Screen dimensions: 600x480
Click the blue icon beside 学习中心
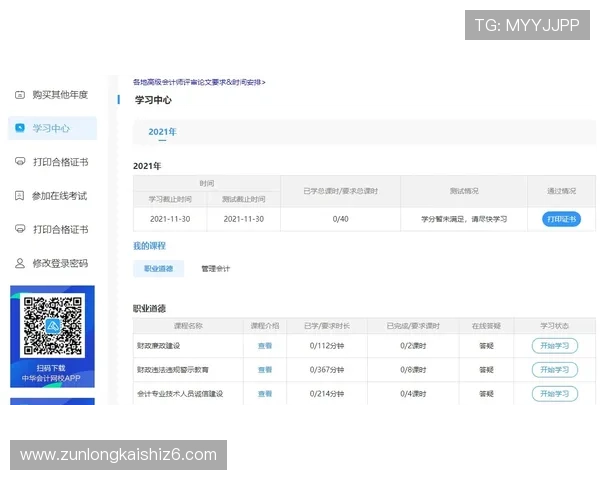tap(20, 128)
